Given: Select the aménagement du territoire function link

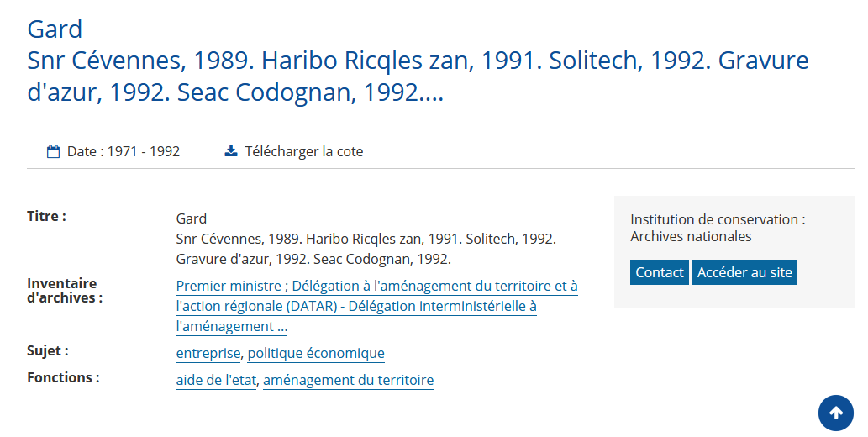Looking at the screenshot, I should pos(348,380).
